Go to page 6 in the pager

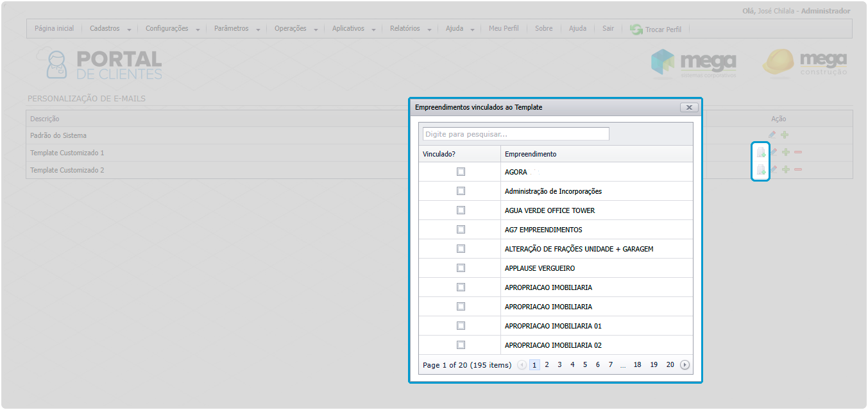(597, 365)
